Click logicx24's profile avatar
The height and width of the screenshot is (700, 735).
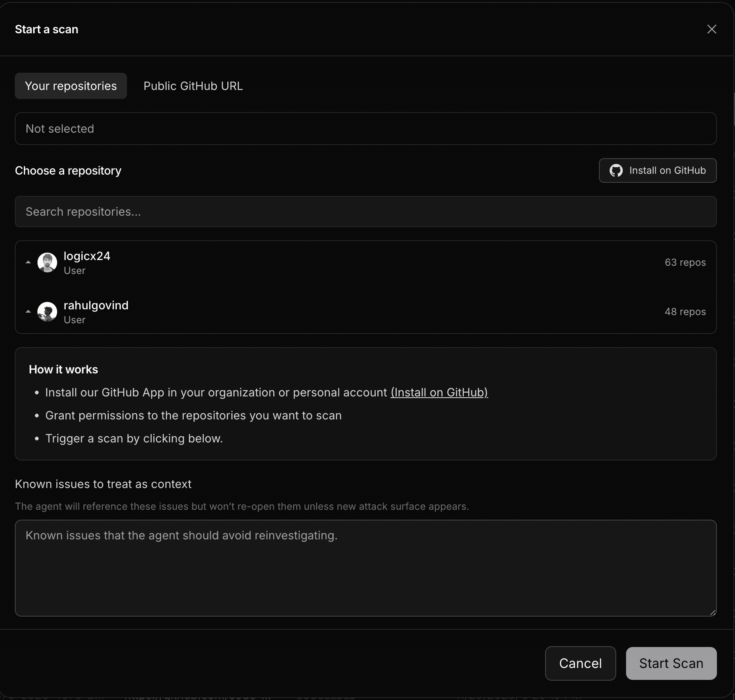point(47,262)
